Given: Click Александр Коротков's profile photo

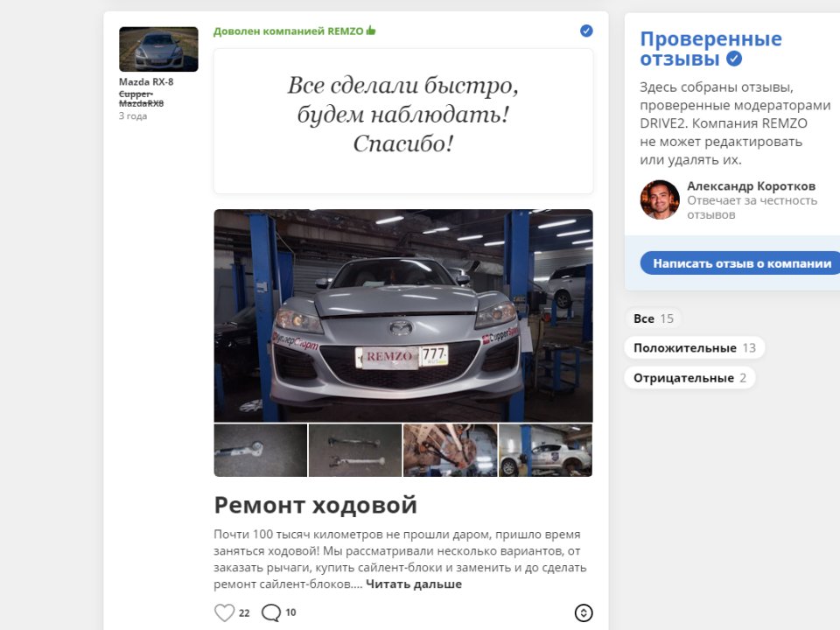Looking at the screenshot, I should [660, 199].
